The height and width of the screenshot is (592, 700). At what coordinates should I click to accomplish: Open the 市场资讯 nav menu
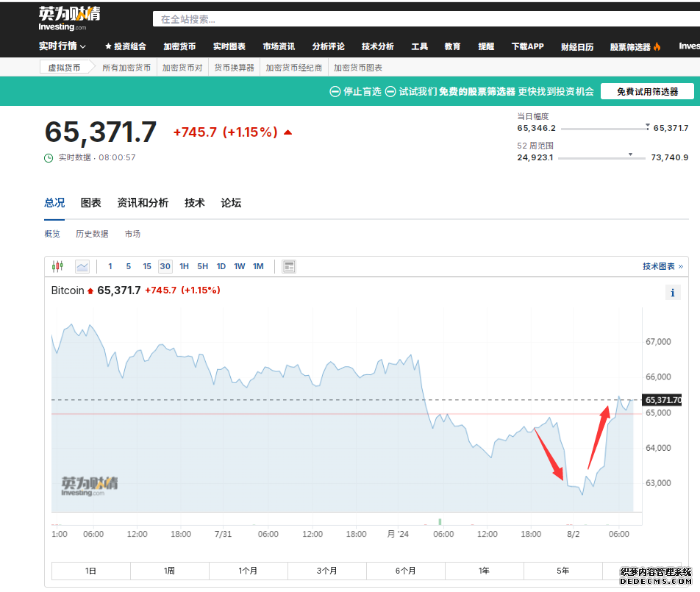(279, 46)
